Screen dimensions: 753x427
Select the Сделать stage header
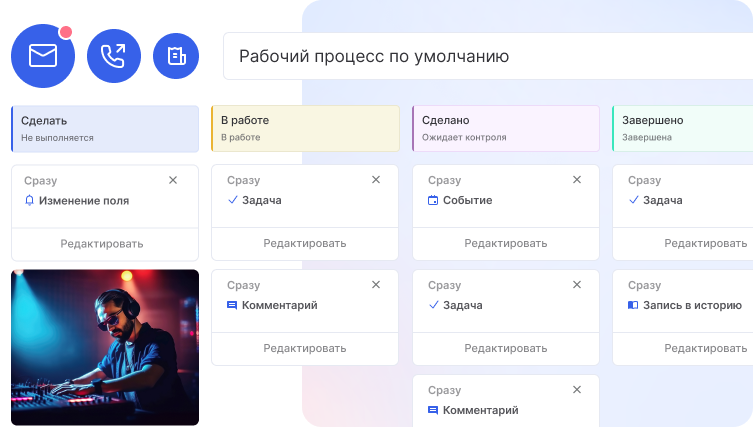[105, 128]
